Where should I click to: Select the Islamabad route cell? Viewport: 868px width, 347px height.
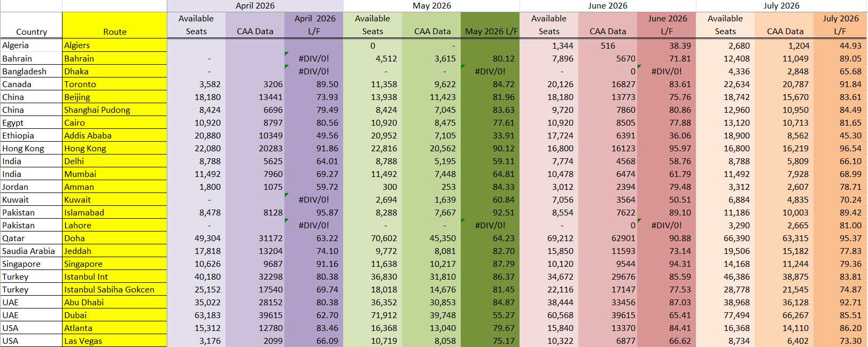tap(115, 212)
